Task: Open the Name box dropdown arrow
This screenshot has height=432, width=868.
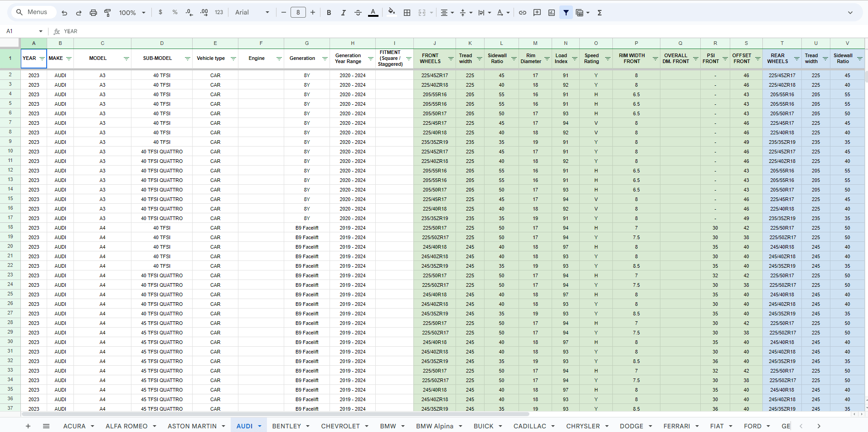Action: pos(41,31)
